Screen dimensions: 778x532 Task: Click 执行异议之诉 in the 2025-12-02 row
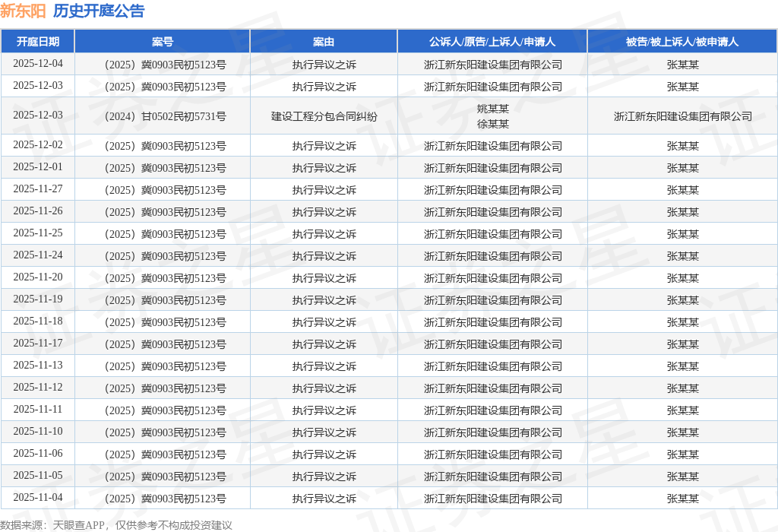[324, 146]
